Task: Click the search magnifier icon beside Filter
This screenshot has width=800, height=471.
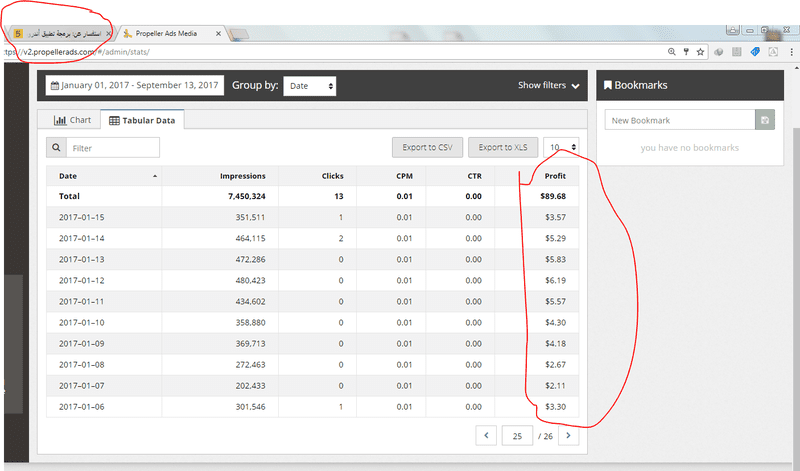Action: 56,148
